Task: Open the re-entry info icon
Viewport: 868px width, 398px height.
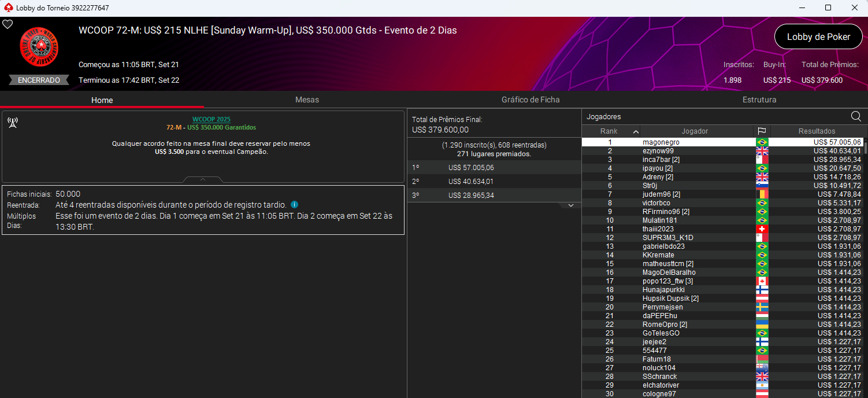Action: tap(295, 205)
